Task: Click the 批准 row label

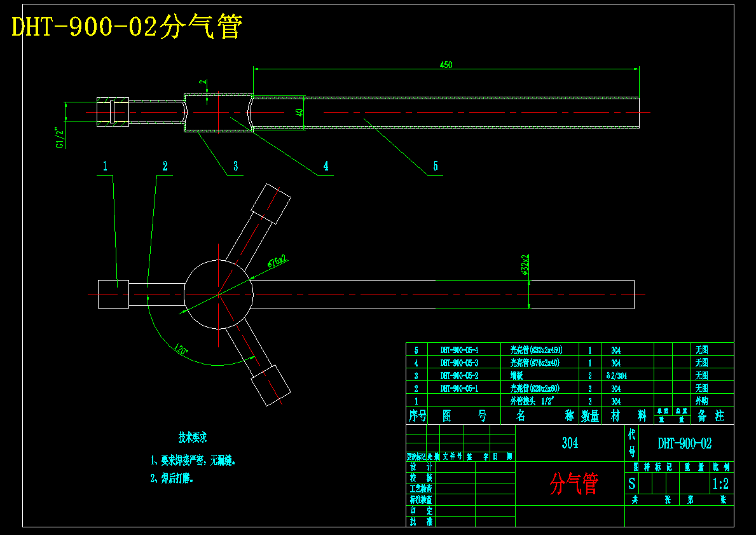Action: pyautogui.click(x=421, y=522)
